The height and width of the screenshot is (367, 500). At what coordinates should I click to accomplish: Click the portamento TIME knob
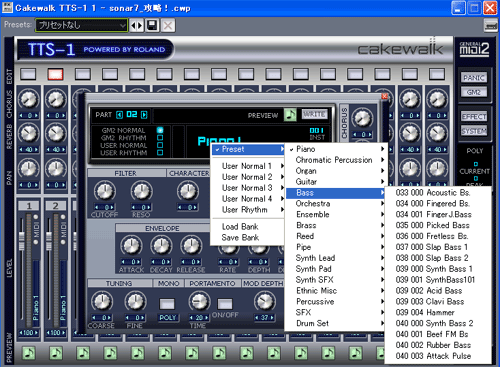click(199, 301)
